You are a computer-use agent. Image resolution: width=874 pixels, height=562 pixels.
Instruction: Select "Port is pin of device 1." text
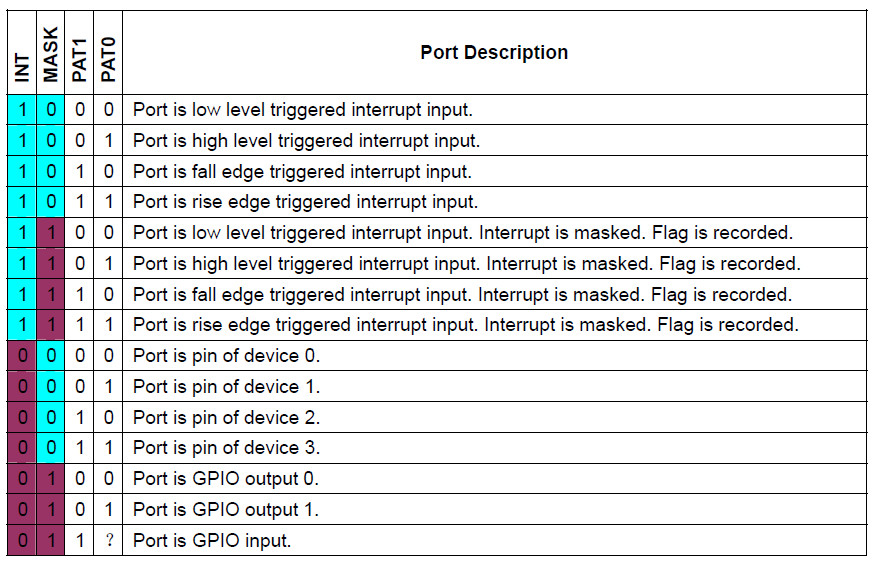click(226, 387)
